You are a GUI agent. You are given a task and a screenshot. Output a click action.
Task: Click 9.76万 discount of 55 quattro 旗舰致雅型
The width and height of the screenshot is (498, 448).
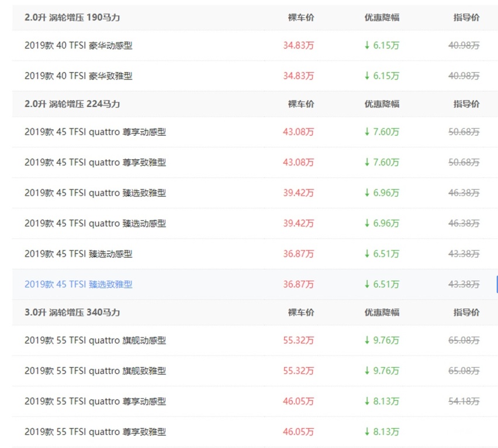click(x=382, y=371)
